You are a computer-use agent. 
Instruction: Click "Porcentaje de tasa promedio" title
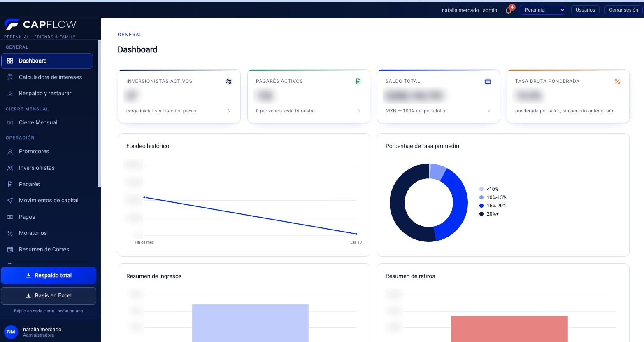(x=422, y=146)
